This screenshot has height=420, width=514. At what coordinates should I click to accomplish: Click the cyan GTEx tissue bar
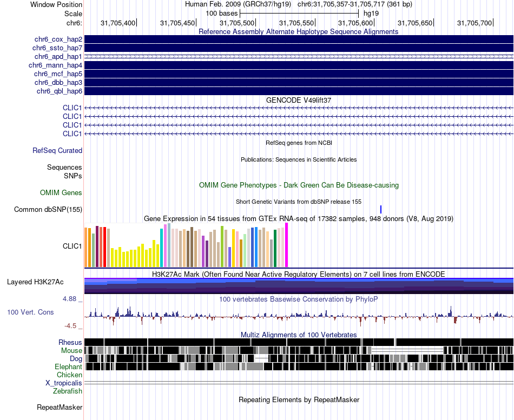point(161,248)
